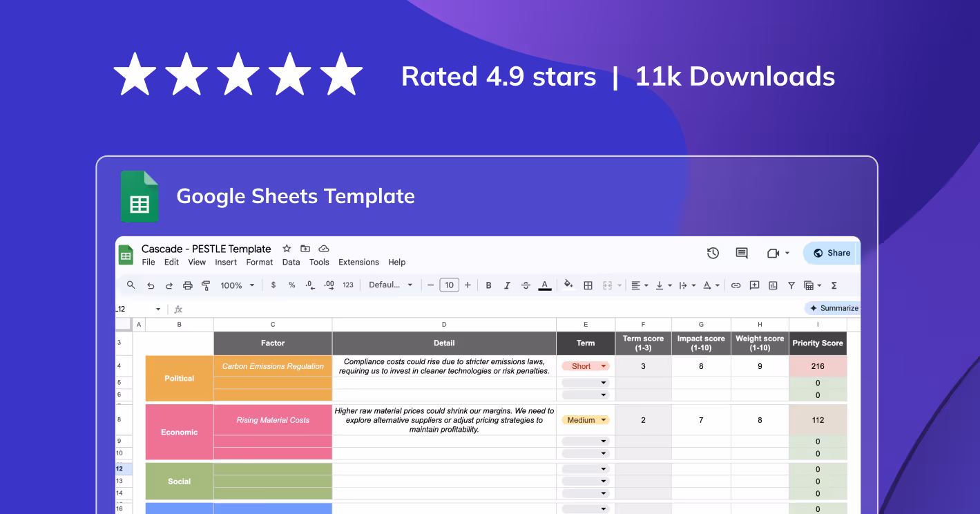Viewport: 980px width, 514px height.
Task: Open the Default font dropdown
Action: point(391,285)
